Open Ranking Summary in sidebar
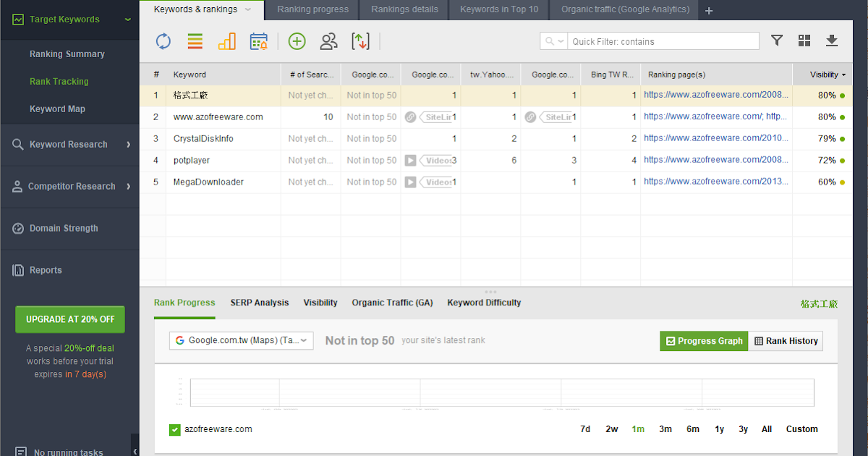Image resolution: width=868 pixels, height=456 pixels. (67, 54)
